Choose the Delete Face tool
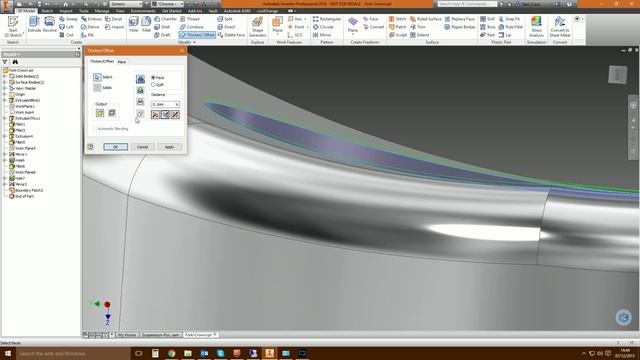Screen dimensions: 640x360 [x=231, y=35]
